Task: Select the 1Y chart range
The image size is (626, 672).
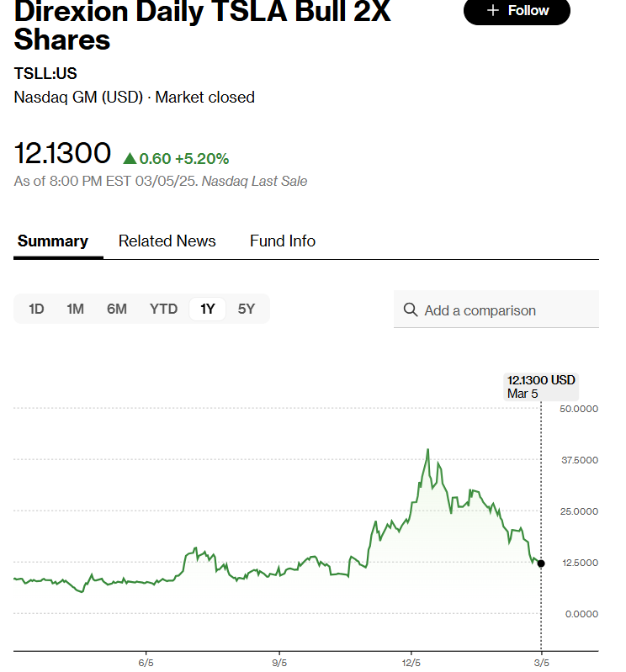Action: (x=207, y=309)
